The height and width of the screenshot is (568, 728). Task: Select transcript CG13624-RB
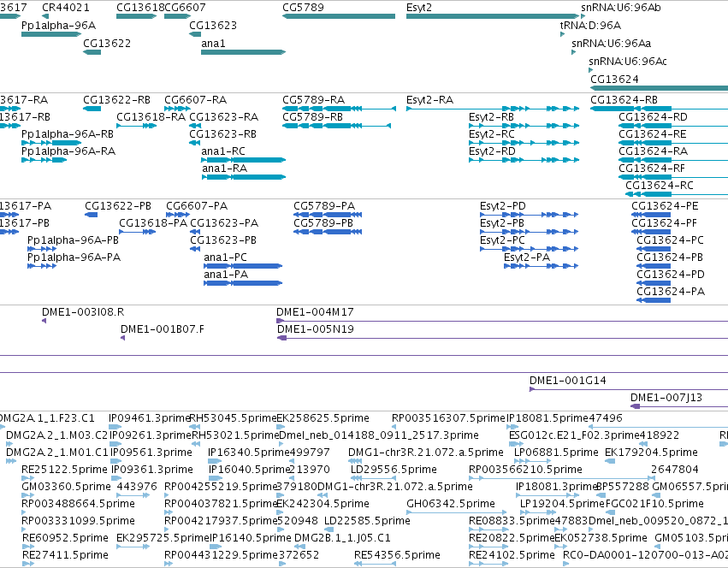(x=624, y=100)
